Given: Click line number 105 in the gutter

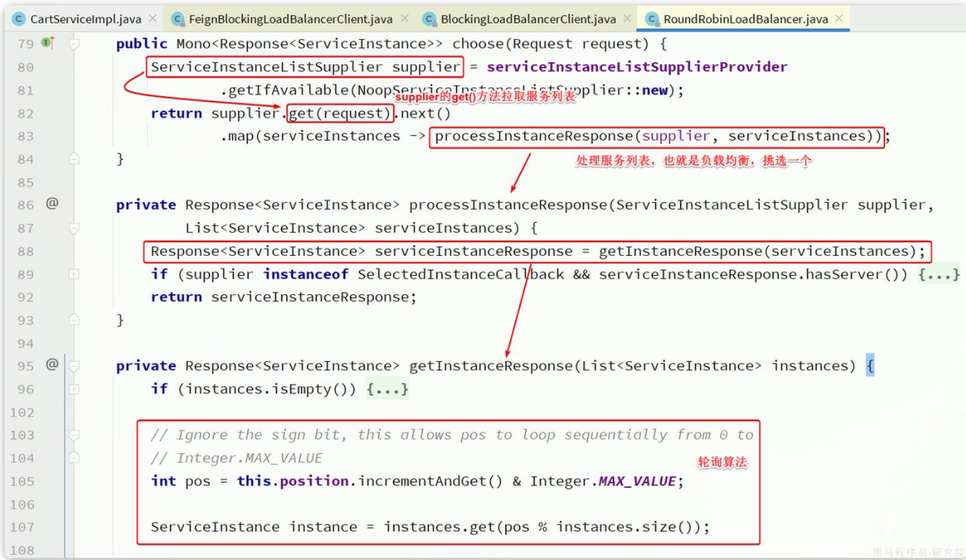Looking at the screenshot, I should 22,482.
